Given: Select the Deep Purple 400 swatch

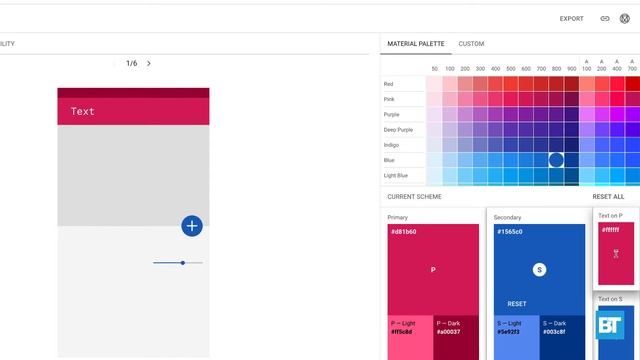Looking at the screenshot, I should point(495,129).
